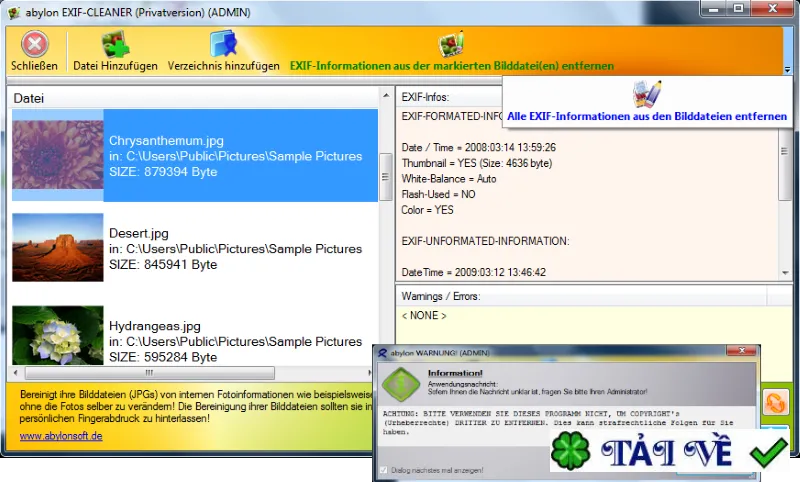This screenshot has width=800, height=482.
Task: Click Alle EXIF-Informationen entfernen icon
Action: coord(647,94)
